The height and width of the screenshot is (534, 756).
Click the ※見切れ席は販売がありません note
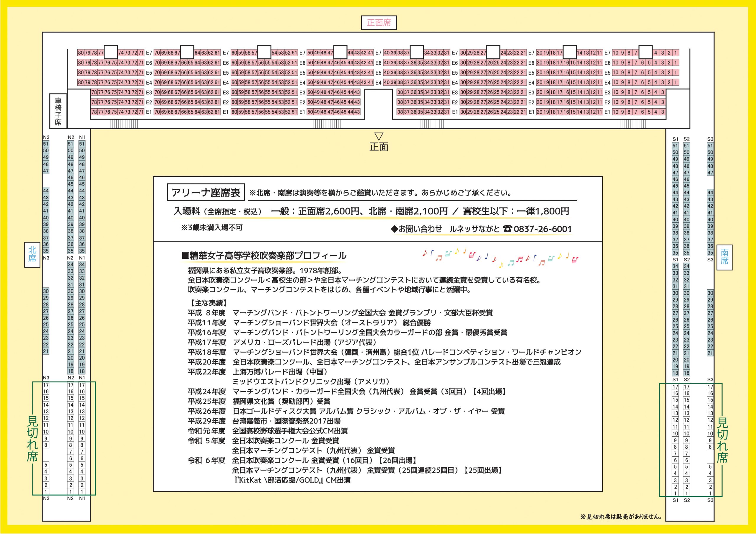[621, 517]
